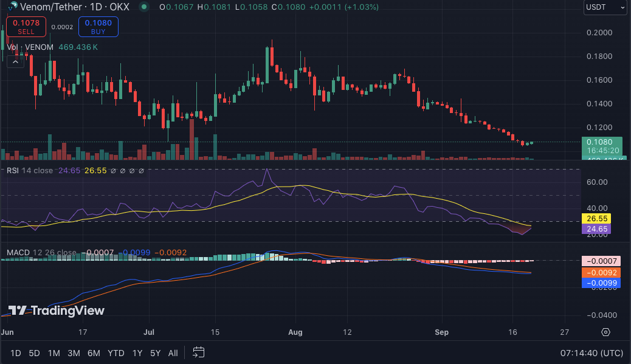Click the blue 0.1080 BUY button
Image resolution: width=631 pixels, height=364 pixels.
point(98,27)
